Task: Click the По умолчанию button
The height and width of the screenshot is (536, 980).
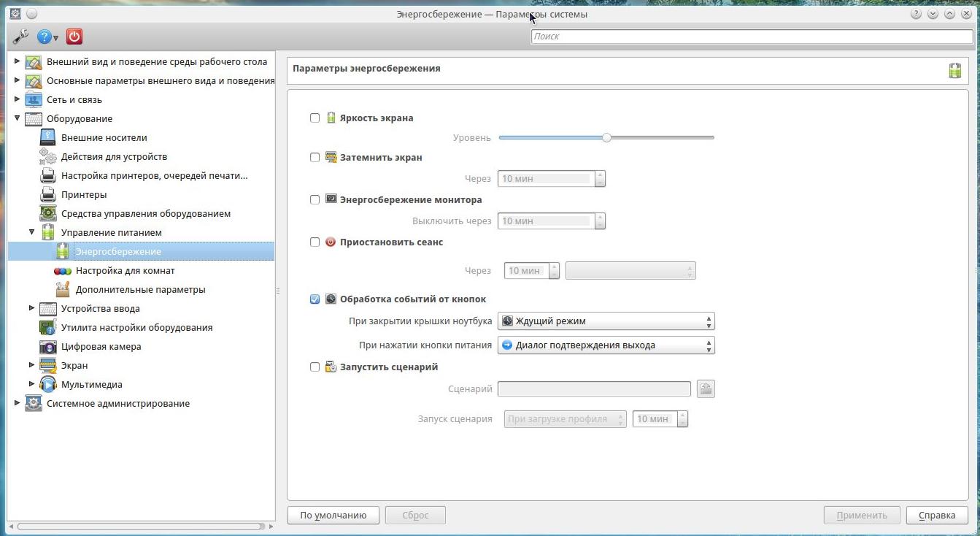Action: coord(333,516)
